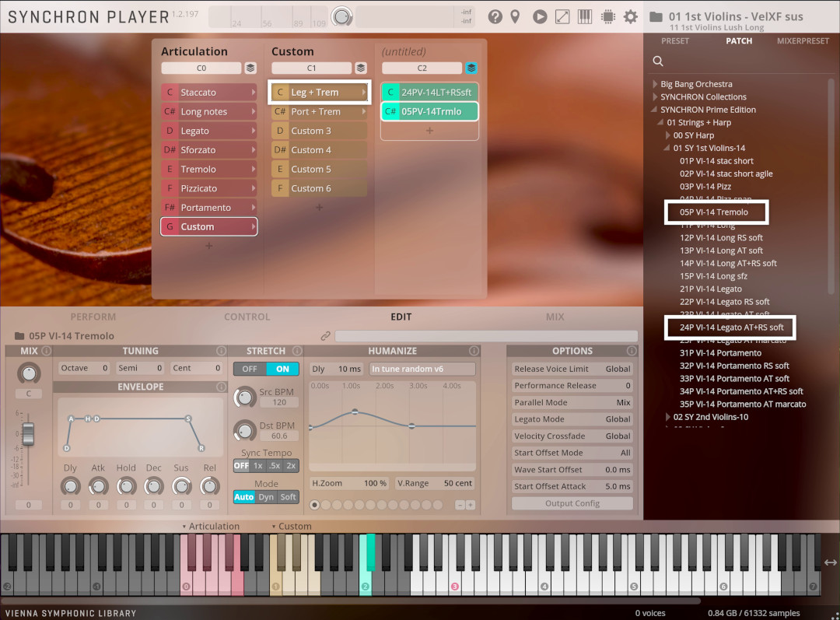This screenshot has width=840, height=620.
Task: Click the keyboard horizontal resize arrow icon
Action: tap(831, 562)
